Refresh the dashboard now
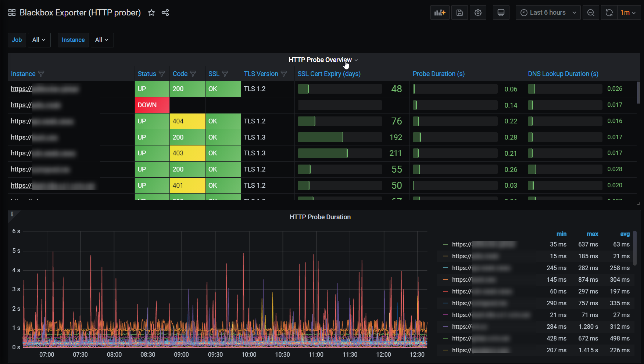 609,12
